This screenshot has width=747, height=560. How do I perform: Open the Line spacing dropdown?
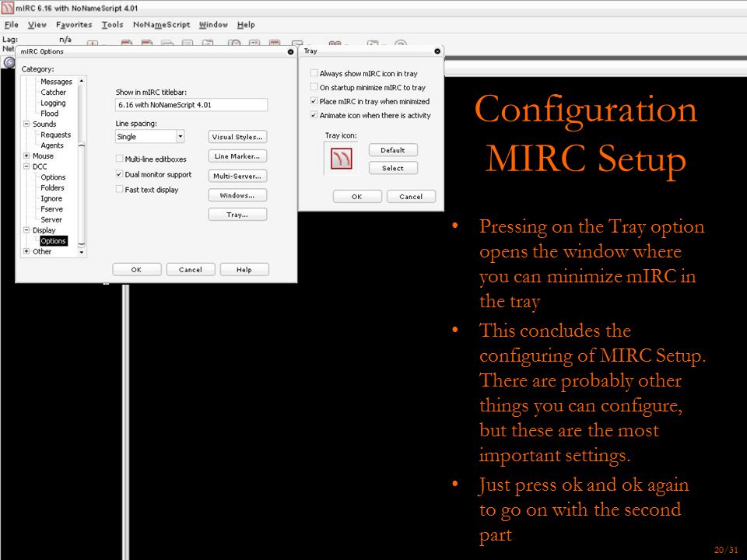click(x=180, y=137)
